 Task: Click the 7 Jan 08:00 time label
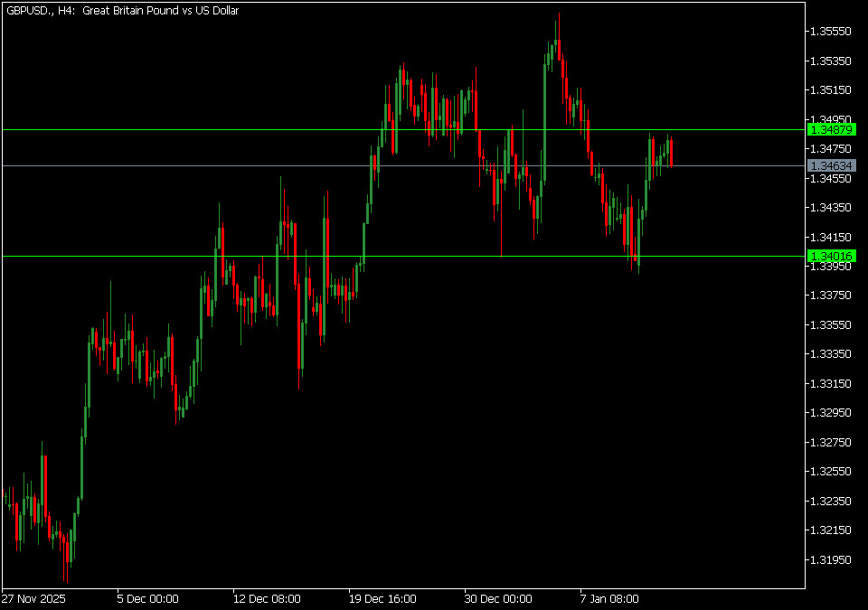pyautogui.click(x=609, y=598)
